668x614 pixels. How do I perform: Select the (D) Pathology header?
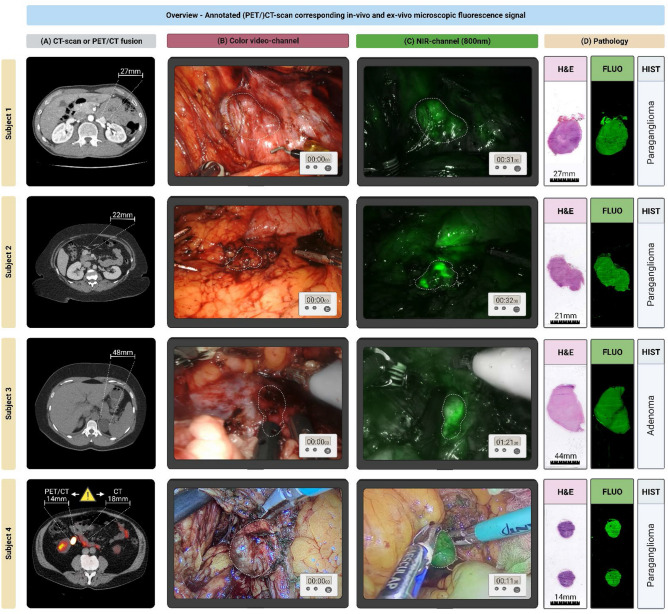coord(604,41)
